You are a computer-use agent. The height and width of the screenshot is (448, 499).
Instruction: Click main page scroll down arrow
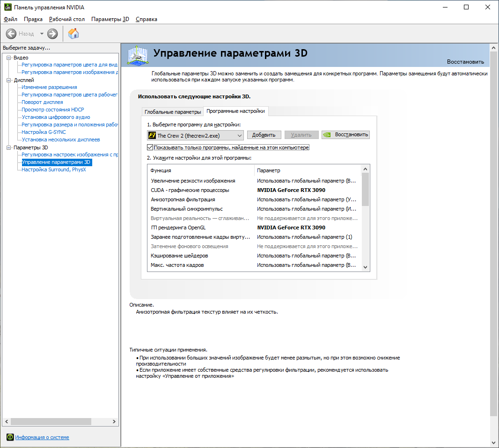[493, 442]
